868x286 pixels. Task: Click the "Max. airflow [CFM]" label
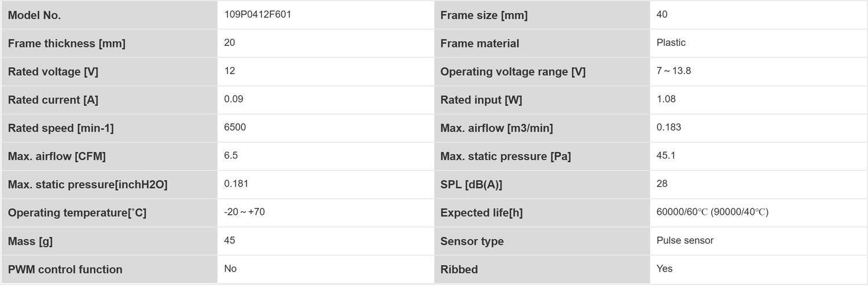57,156
